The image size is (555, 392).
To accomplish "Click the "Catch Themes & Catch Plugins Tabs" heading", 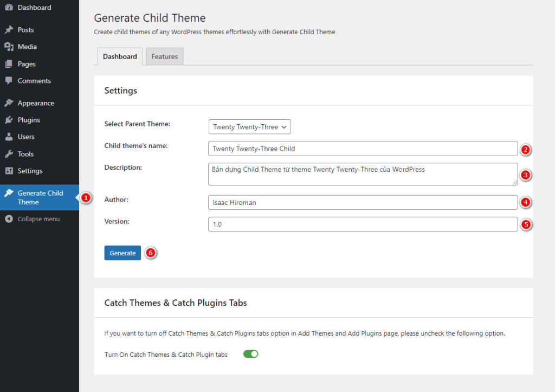I will [x=176, y=303].
